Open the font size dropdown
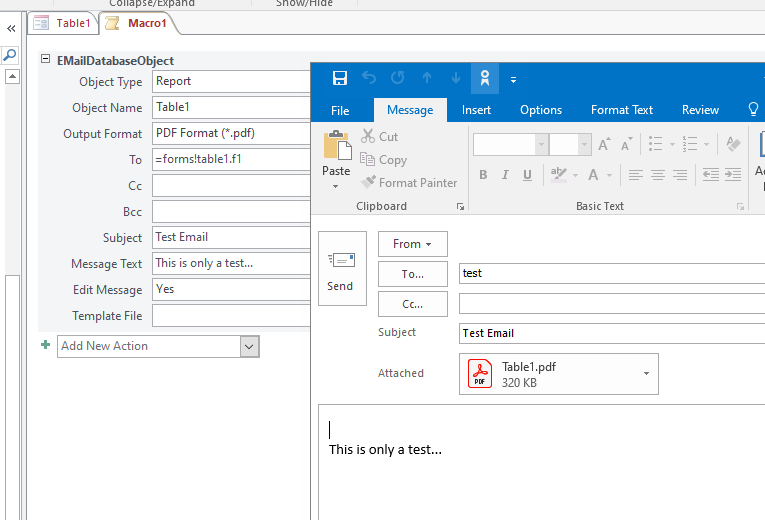Screen dimensions: 765x520 pyautogui.click(x=584, y=144)
